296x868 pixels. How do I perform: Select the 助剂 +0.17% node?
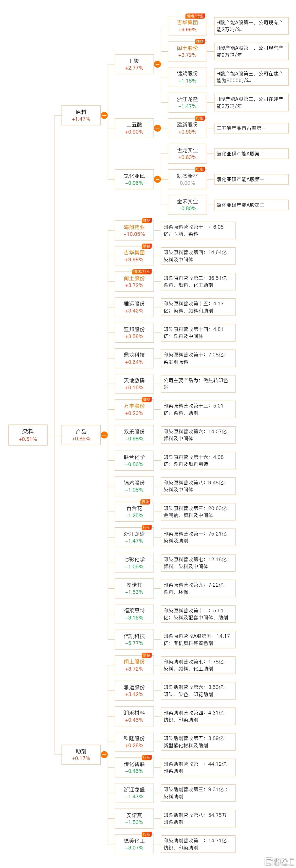(81, 754)
